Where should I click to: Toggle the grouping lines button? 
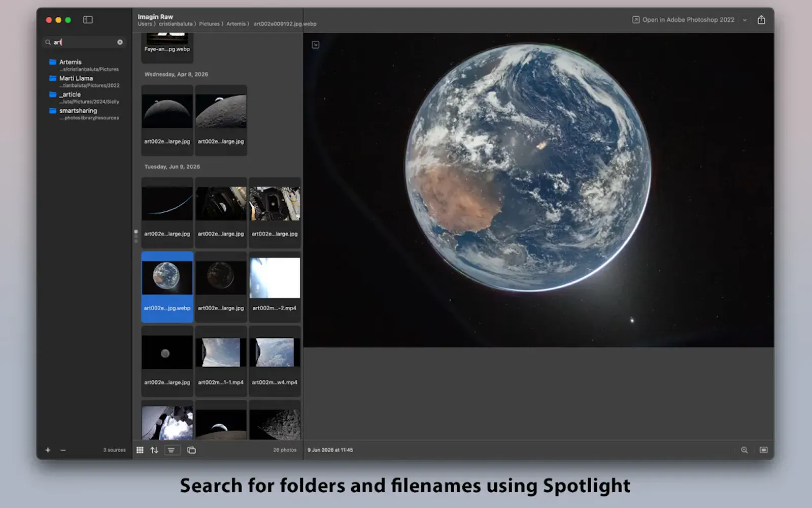pyautogui.click(x=172, y=450)
